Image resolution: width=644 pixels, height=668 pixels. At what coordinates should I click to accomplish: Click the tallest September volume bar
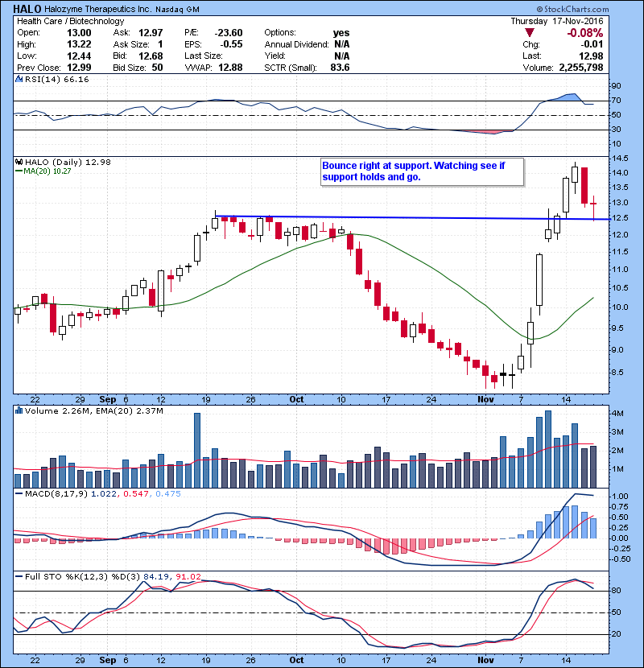point(197,451)
